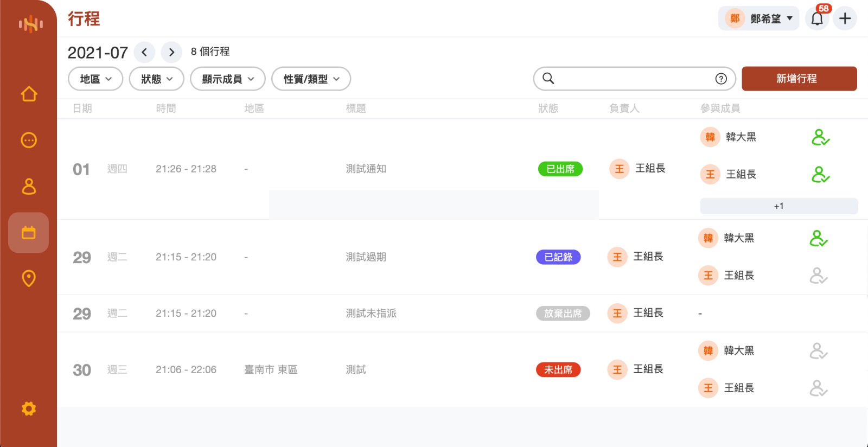The image size is (868, 447).
Task: Click the 放棄出席 status badge
Action: point(563,314)
